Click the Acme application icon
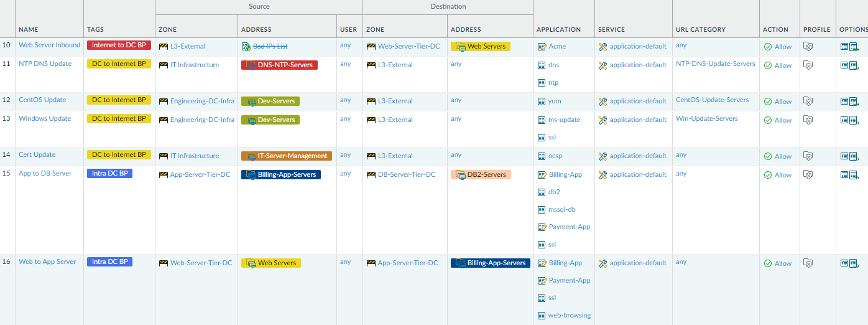 (542, 47)
